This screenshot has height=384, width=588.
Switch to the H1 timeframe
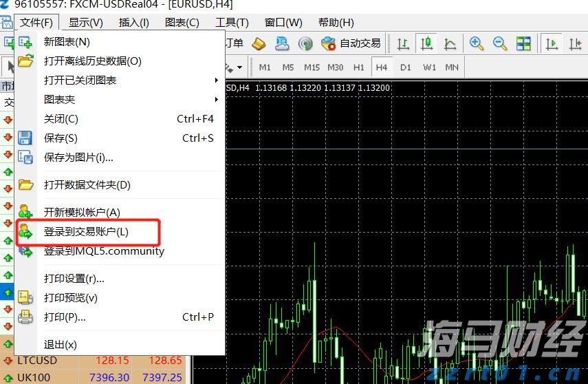(x=358, y=67)
